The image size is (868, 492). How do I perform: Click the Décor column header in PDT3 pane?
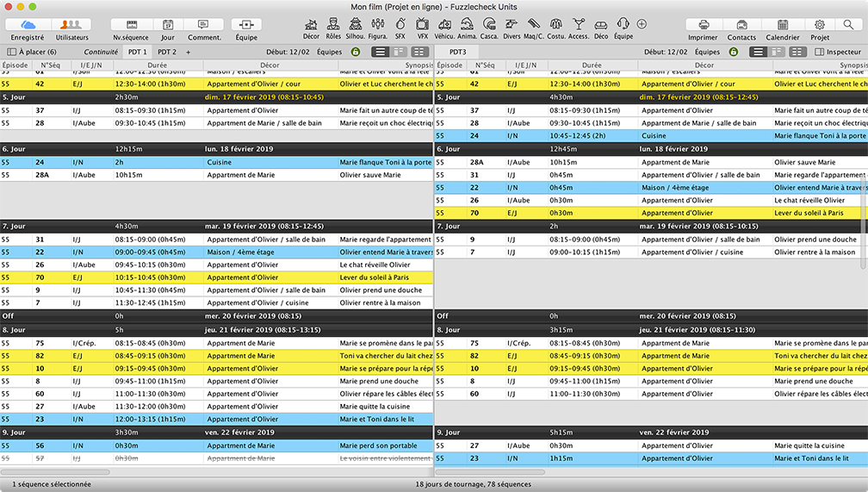pyautogui.click(x=704, y=65)
